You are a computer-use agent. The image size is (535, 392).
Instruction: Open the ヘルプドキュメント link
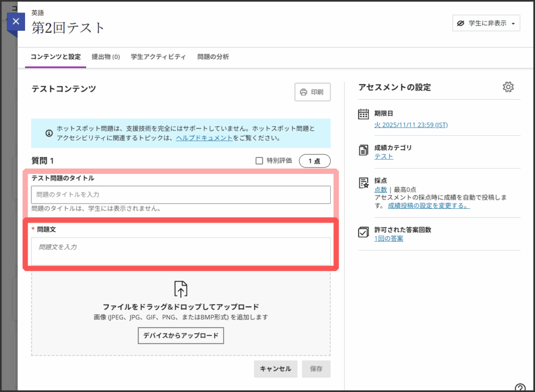coord(204,138)
